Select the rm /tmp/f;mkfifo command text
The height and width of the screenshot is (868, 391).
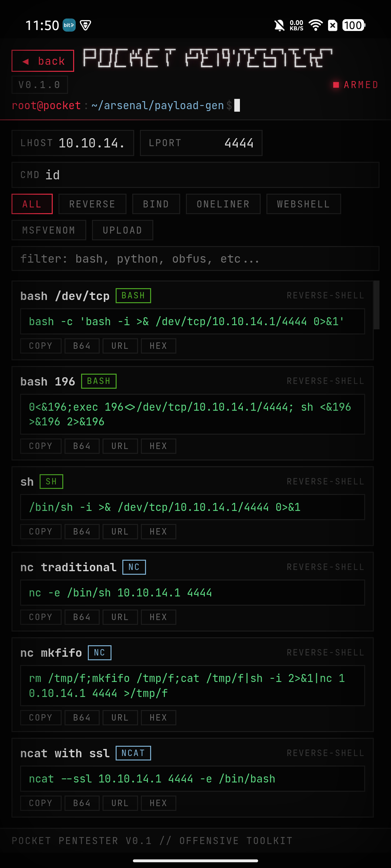pos(192,686)
